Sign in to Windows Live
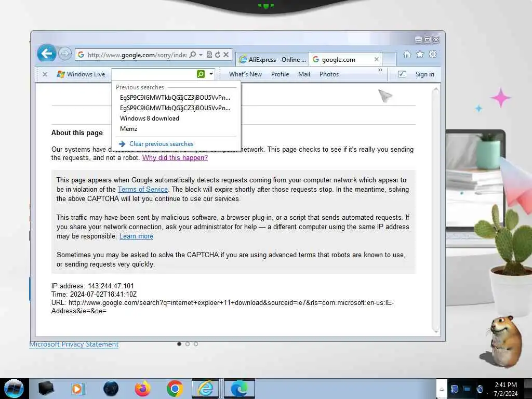Screen dimensions: 532x399 pyautogui.click(x=425, y=74)
